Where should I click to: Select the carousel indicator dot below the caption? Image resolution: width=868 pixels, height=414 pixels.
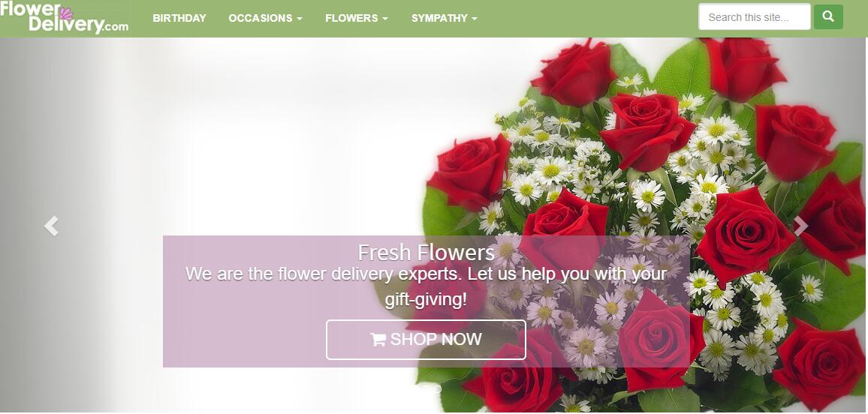[x=437, y=388]
